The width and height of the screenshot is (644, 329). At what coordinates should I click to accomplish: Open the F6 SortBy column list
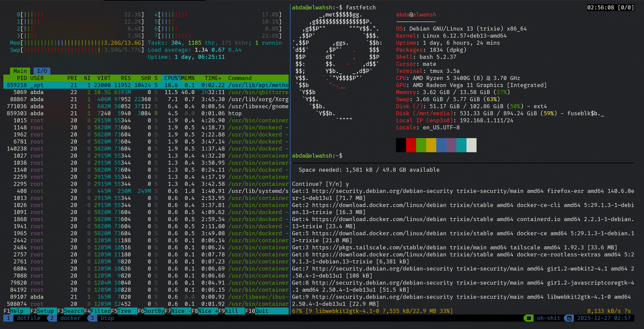click(151, 311)
